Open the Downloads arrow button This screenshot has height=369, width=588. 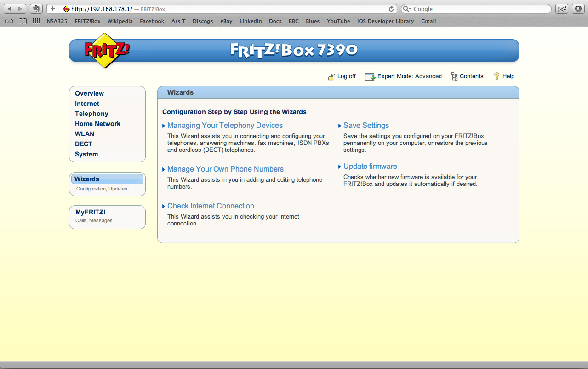pyautogui.click(x=578, y=9)
